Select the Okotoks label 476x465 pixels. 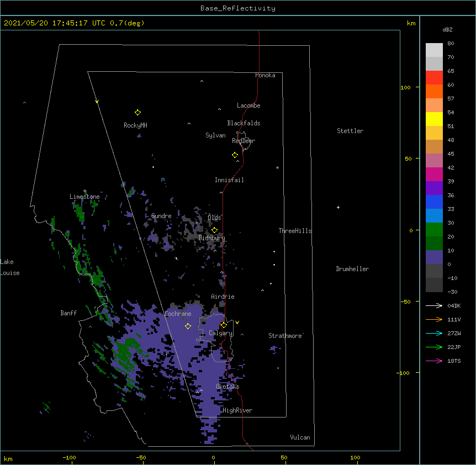(x=228, y=387)
